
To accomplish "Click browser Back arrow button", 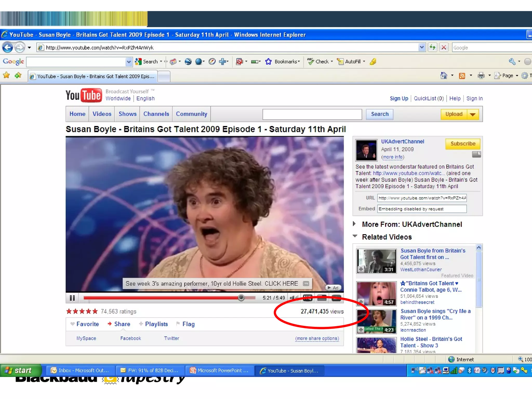I will (8, 48).
